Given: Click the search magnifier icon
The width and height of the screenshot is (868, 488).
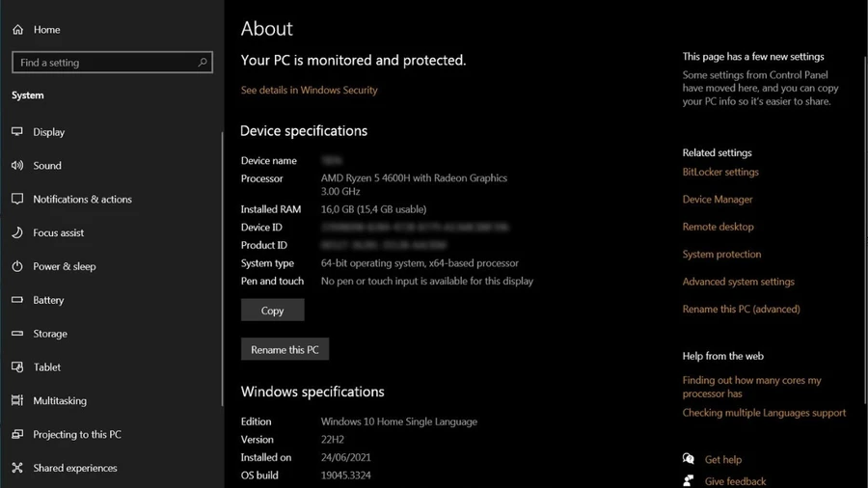Looking at the screenshot, I should tap(203, 63).
